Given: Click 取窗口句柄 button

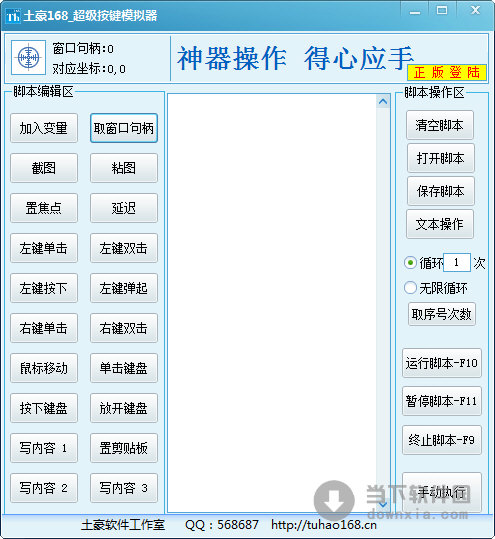Looking at the screenshot, I should tap(124, 128).
